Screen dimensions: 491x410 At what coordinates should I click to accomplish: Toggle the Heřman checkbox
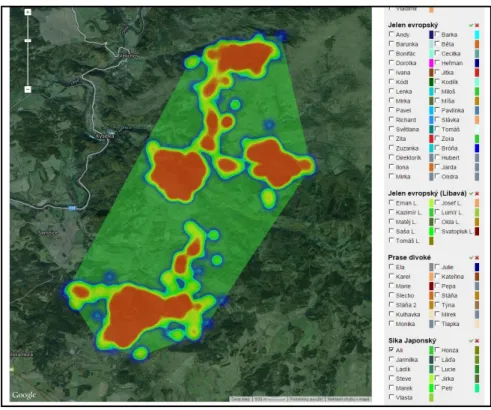click(437, 62)
